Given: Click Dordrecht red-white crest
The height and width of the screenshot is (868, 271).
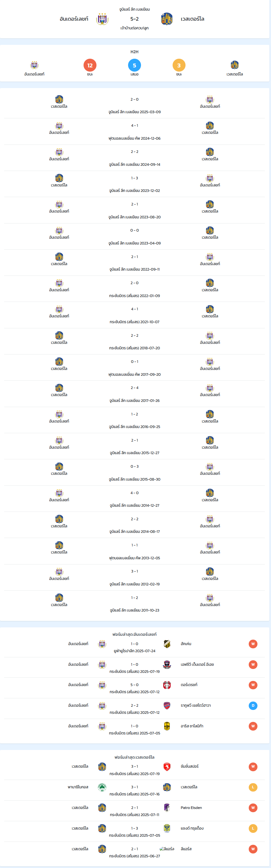Looking at the screenshot, I should [167, 685].
